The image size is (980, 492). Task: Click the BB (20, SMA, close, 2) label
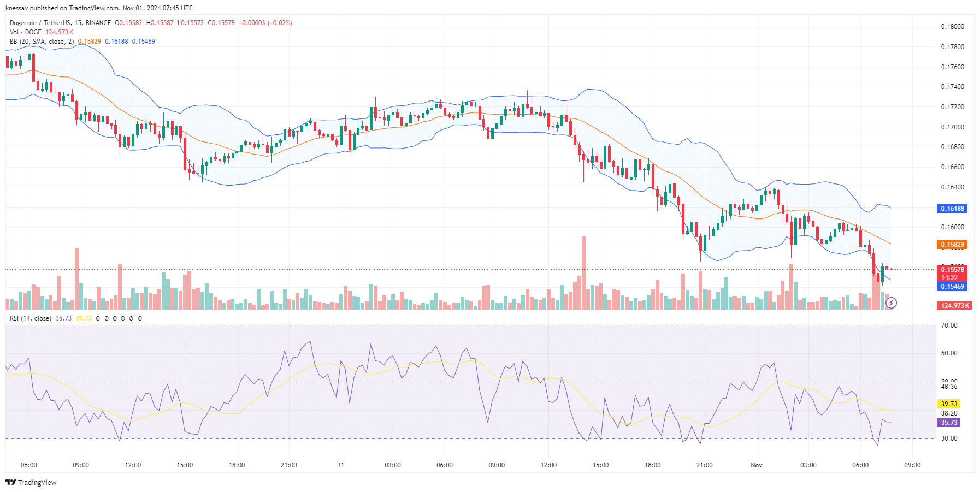(42, 42)
